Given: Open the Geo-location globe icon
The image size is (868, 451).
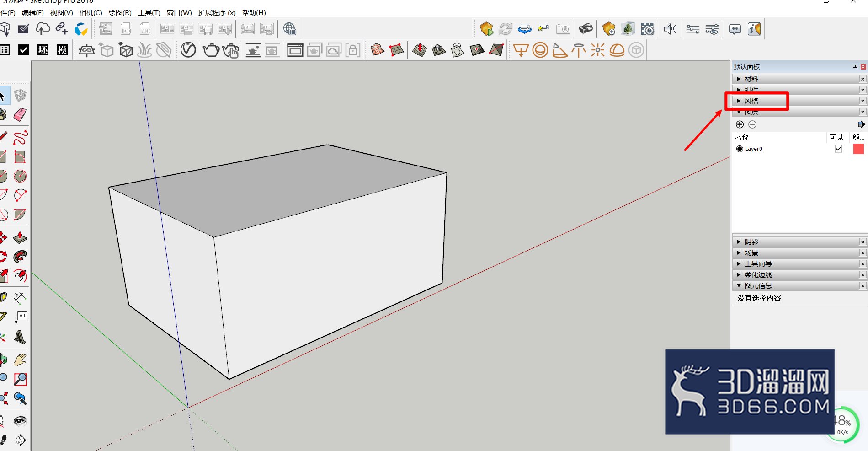Looking at the screenshot, I should point(290,29).
